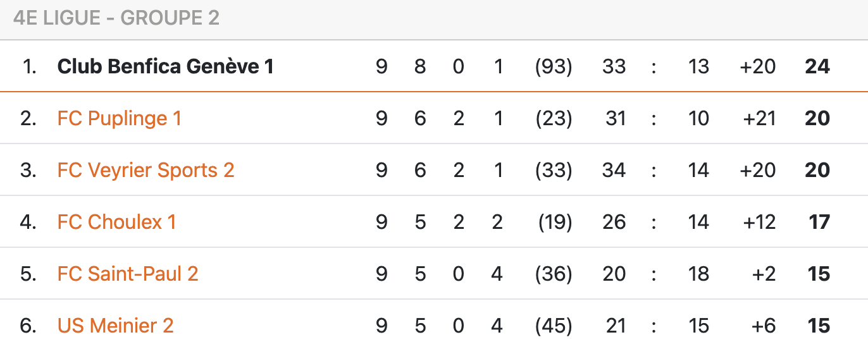
Task: Click the +6 goal difference for US Meinier
Action: point(763,326)
